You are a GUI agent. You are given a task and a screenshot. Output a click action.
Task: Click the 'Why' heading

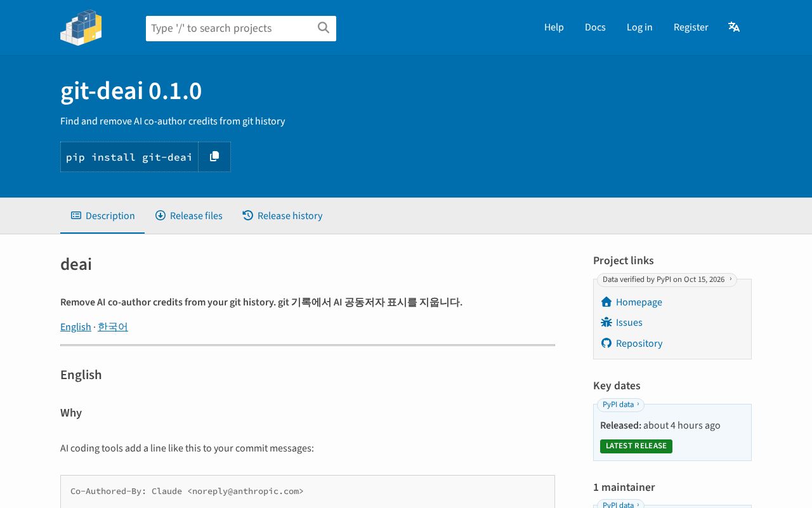click(x=71, y=412)
